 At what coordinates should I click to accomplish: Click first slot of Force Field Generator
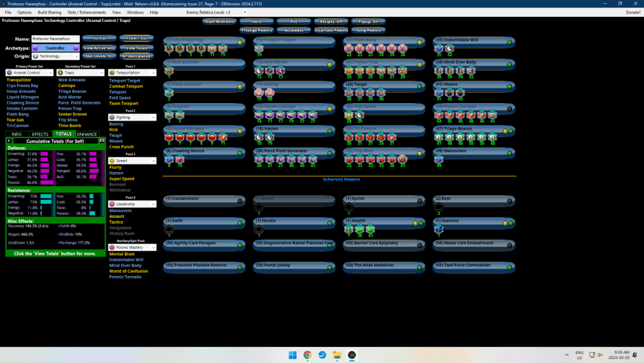click(x=259, y=159)
